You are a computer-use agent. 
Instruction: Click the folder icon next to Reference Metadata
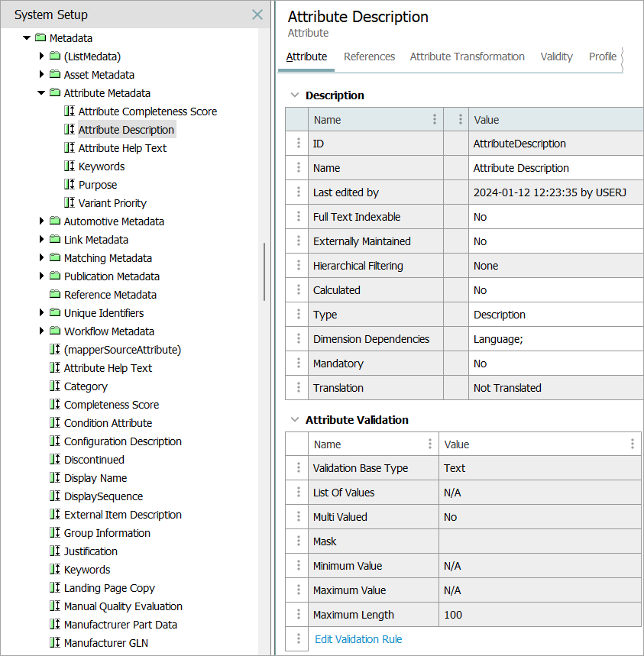coord(55,295)
